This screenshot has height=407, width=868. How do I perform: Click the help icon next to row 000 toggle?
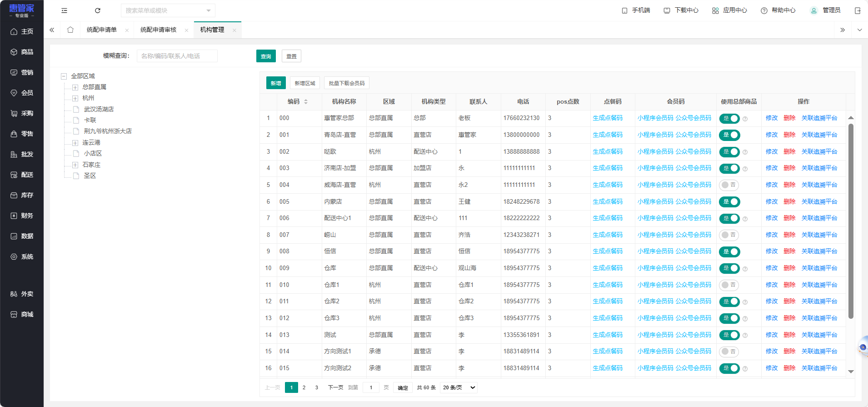pyautogui.click(x=745, y=119)
